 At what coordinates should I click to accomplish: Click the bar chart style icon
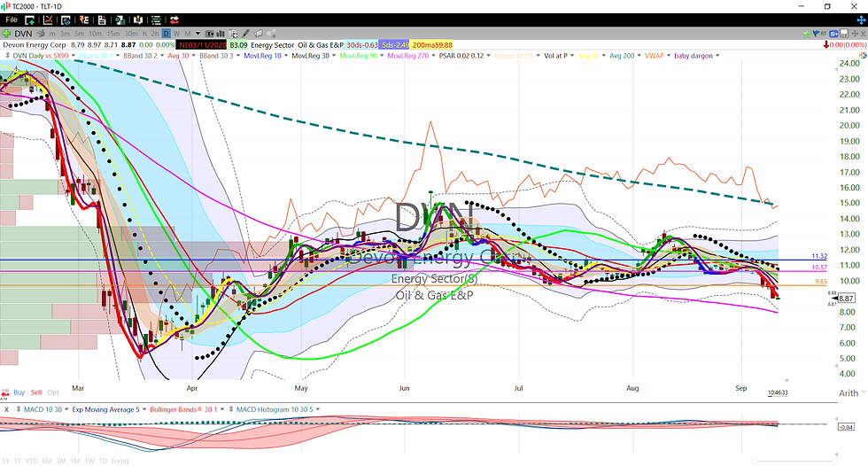pyautogui.click(x=221, y=34)
